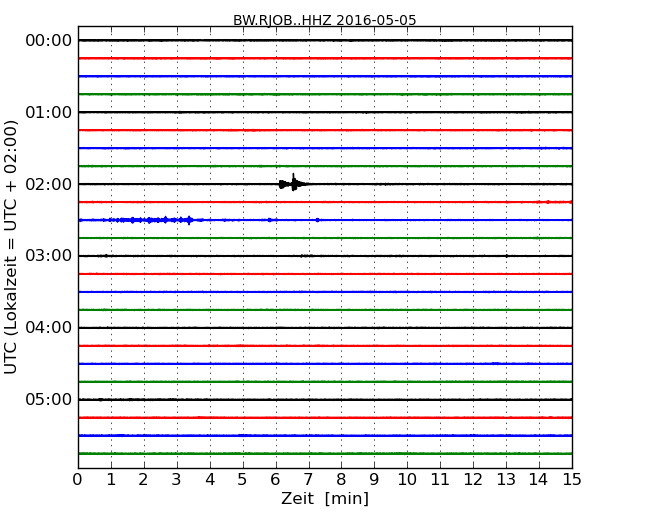Select the 01:00 time label
The width and height of the screenshot is (650, 520).
coord(49,112)
